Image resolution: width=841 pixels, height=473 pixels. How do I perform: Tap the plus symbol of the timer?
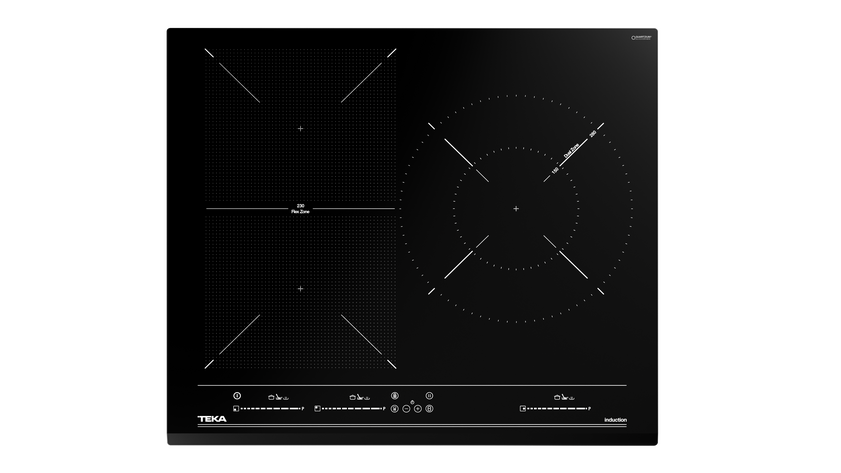click(418, 409)
